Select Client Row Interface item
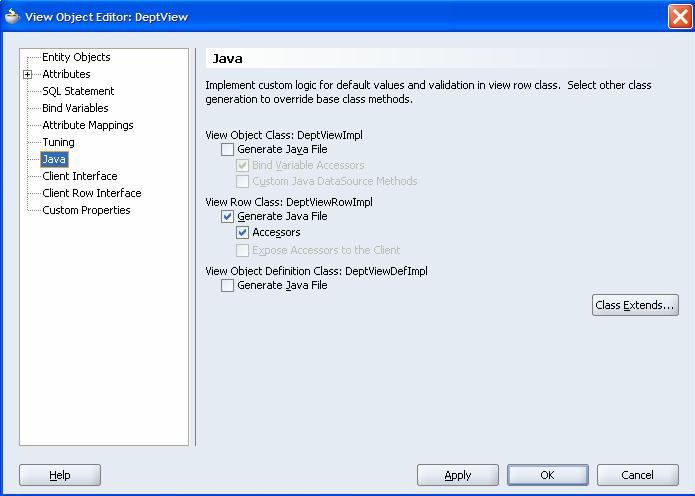695x496 pixels. point(91,193)
